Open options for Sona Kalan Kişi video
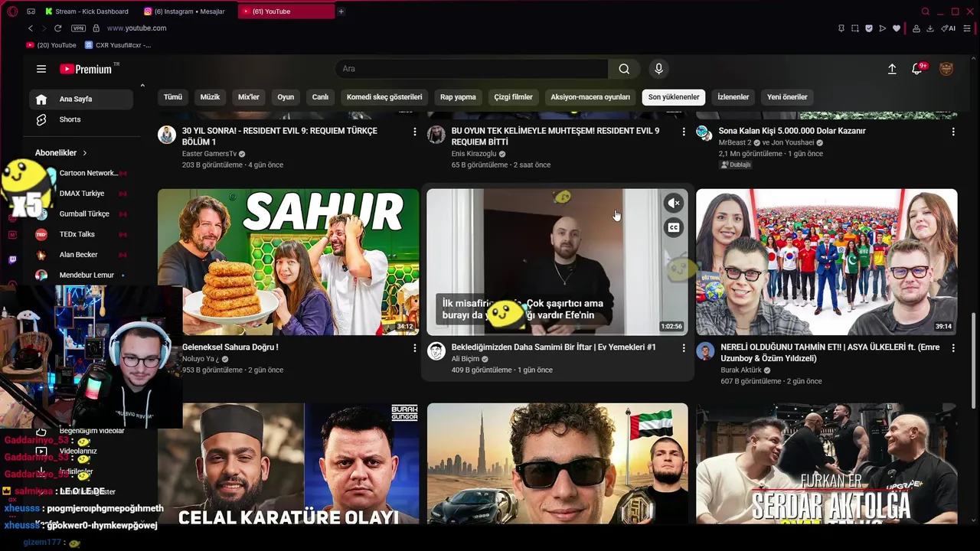Screen dimensions: 980x551 [x=953, y=132]
